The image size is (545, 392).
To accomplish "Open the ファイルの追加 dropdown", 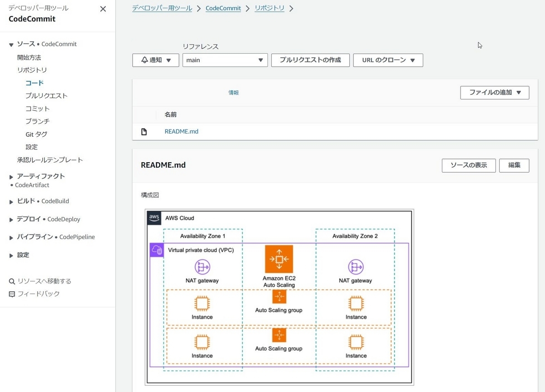I will coord(495,93).
